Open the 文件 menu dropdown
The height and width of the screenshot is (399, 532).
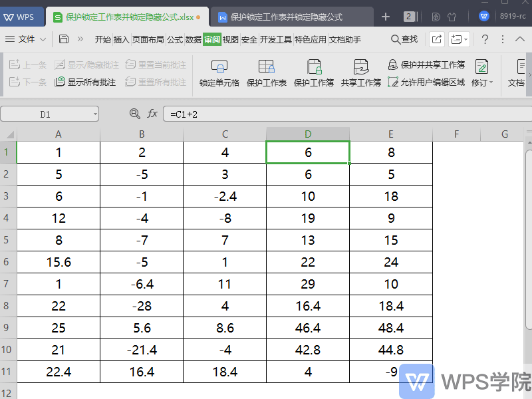[x=25, y=39]
